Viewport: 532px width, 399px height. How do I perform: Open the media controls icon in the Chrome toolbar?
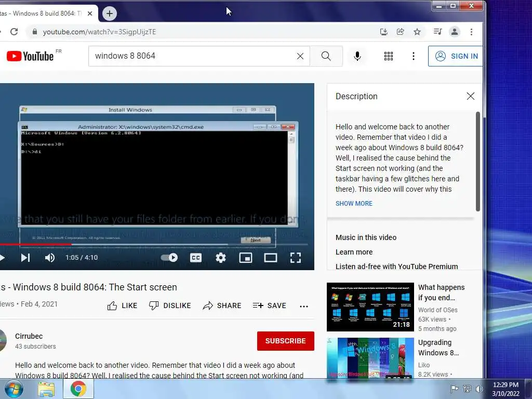click(x=437, y=32)
